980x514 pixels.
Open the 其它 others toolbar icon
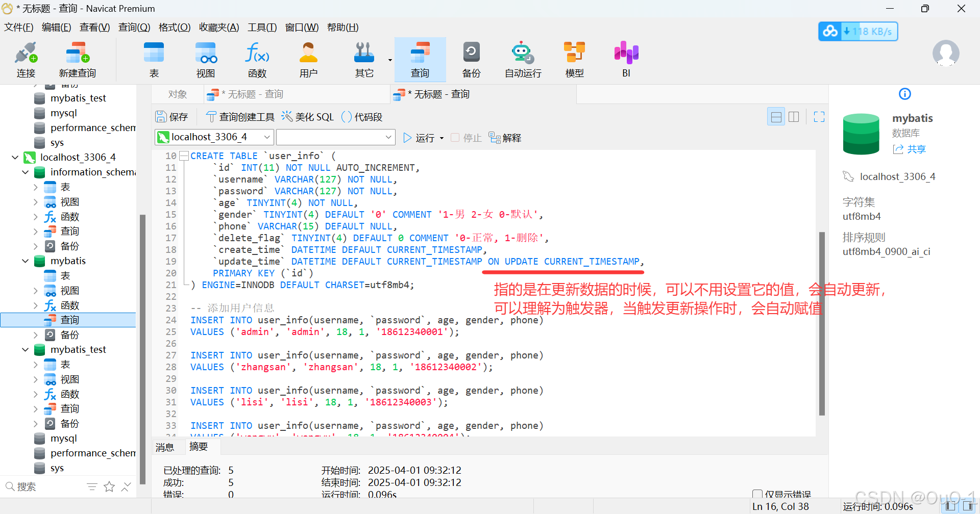tap(364, 60)
